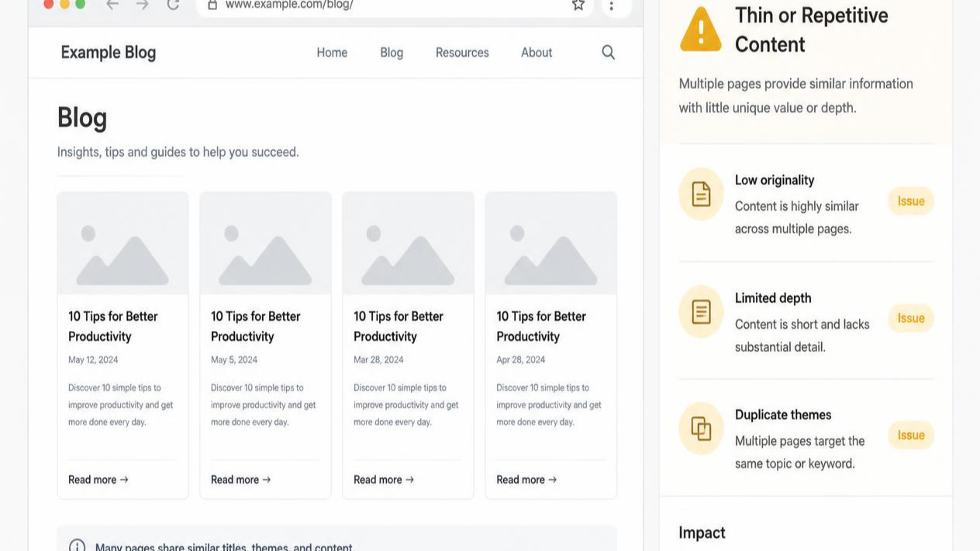The height and width of the screenshot is (551, 980).
Task: Click the browser forward arrow
Action: click(143, 5)
